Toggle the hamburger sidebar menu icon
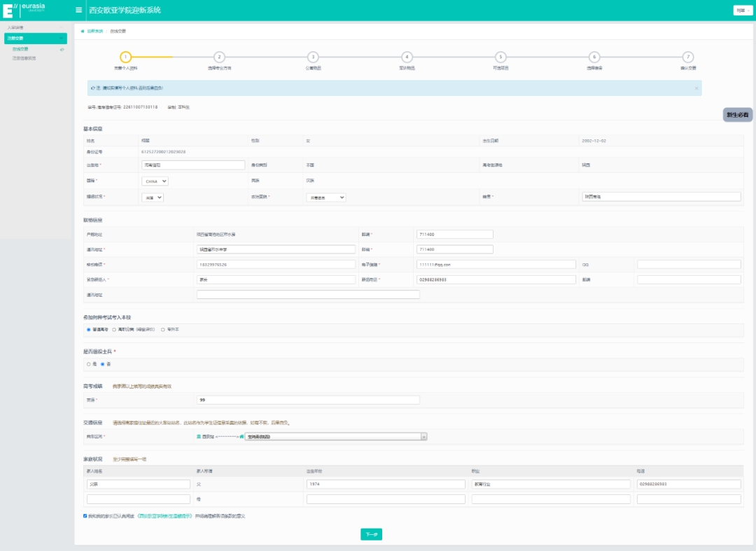Viewport: 756px width, 551px height. coord(78,11)
